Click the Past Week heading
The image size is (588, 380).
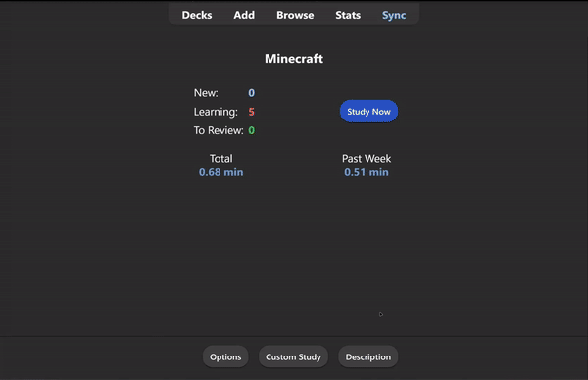(x=367, y=158)
